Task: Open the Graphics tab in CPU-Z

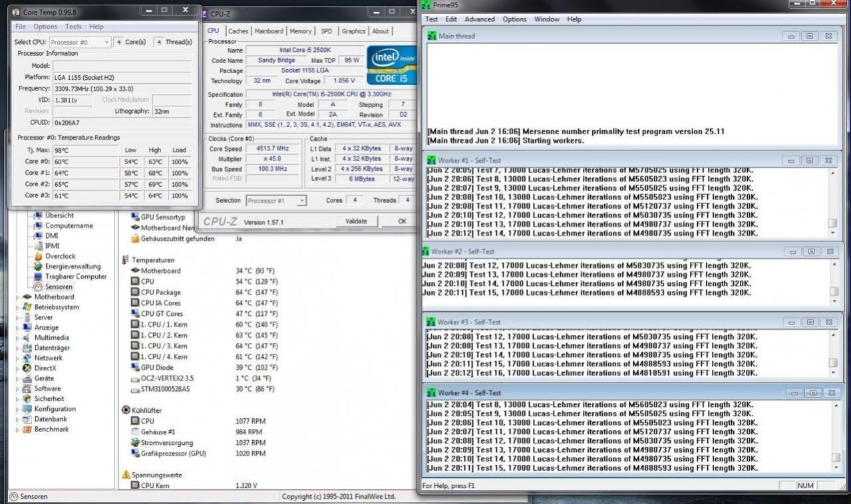Action: (353, 31)
